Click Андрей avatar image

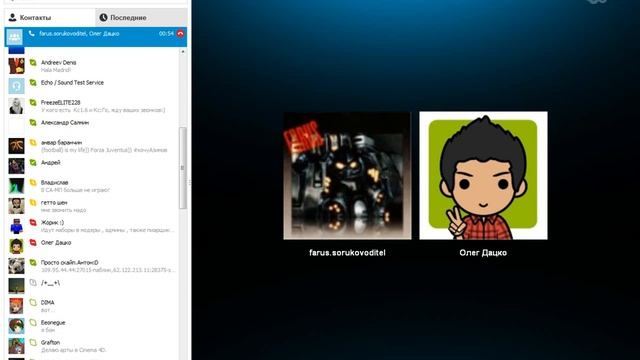click(x=16, y=166)
